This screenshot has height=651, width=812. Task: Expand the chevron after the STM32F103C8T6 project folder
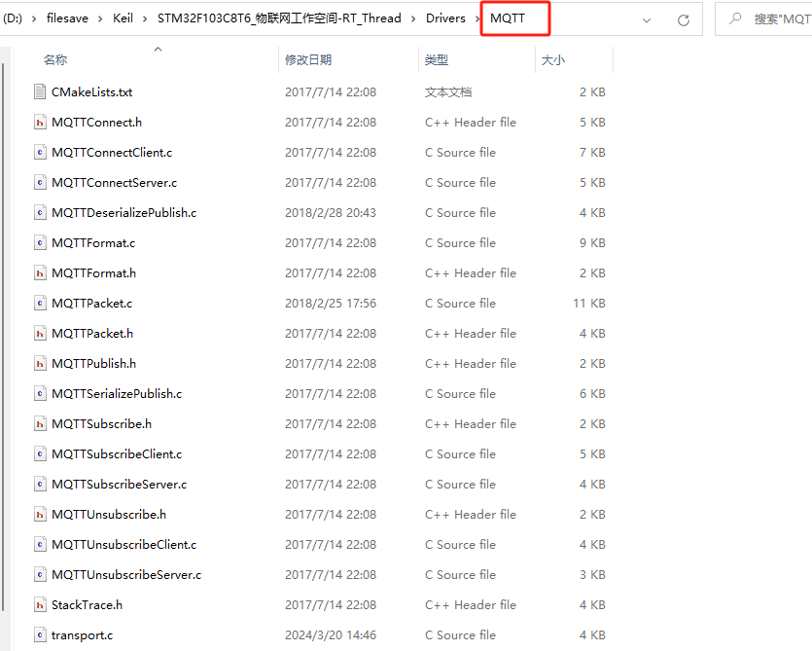[x=413, y=18]
